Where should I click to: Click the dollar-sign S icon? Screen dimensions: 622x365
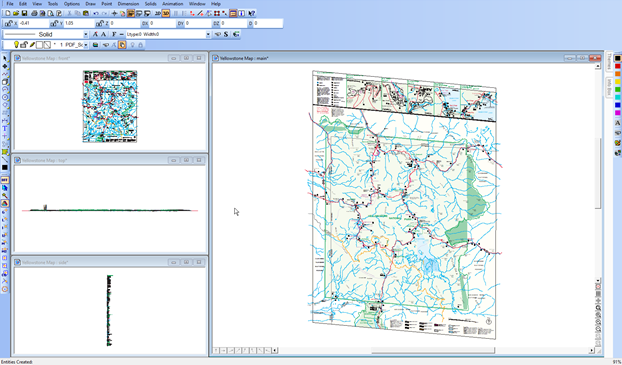226,35
